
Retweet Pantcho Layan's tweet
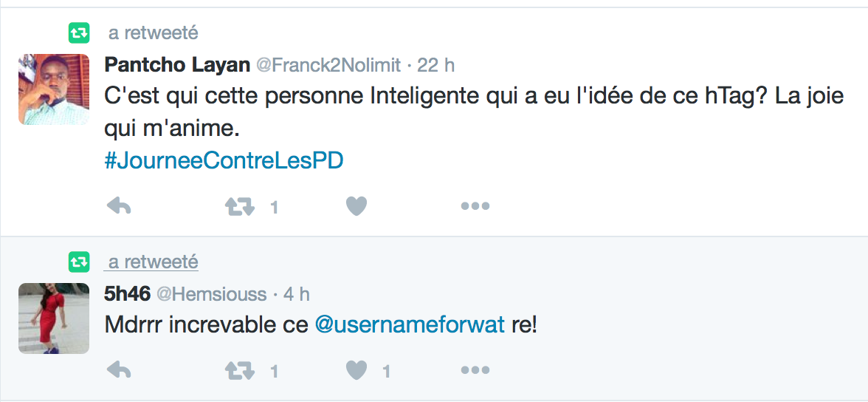(240, 207)
